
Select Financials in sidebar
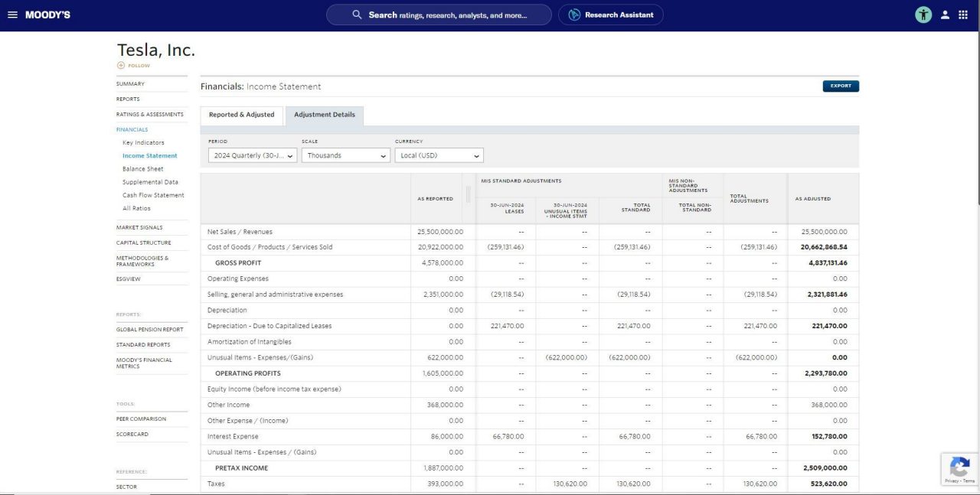132,130
